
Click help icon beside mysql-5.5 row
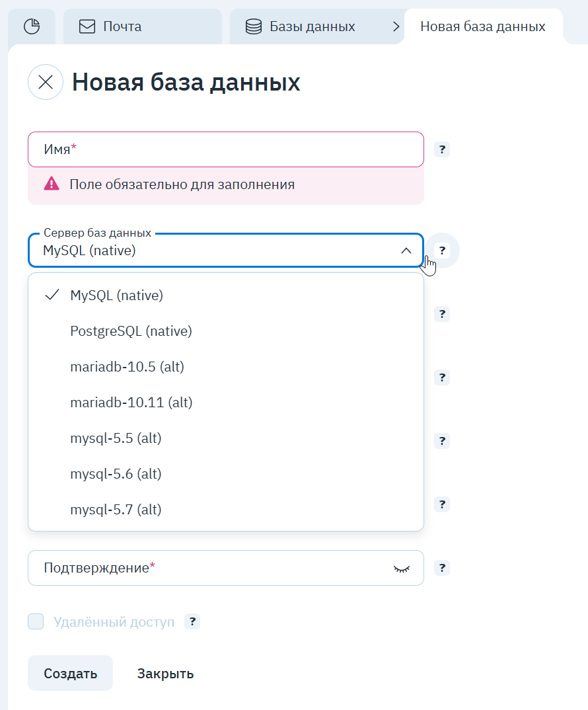[442, 440]
